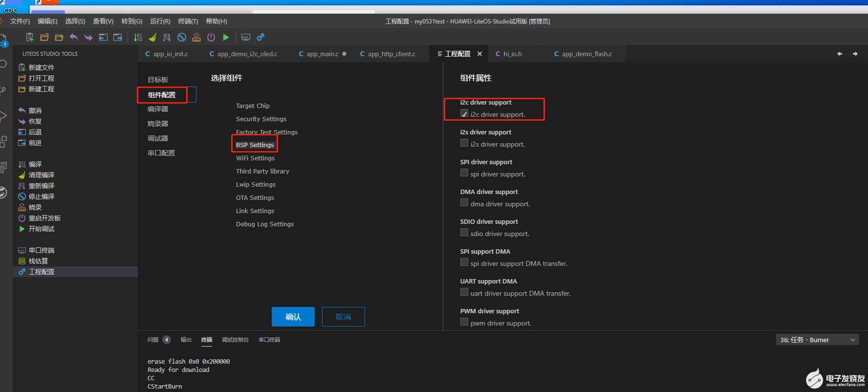The image size is (868, 392).
Task: Switch to the 调试控制台 panel tab
Action: 235,340
